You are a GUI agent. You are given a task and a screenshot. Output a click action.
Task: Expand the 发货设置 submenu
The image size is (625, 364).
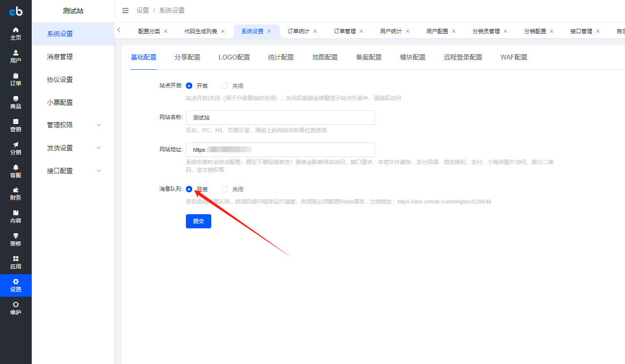coord(99,148)
